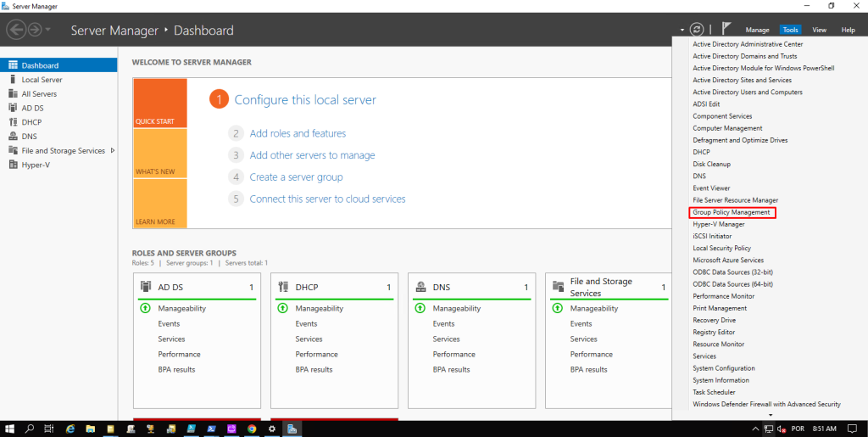Click the DNS tile header

(471, 288)
